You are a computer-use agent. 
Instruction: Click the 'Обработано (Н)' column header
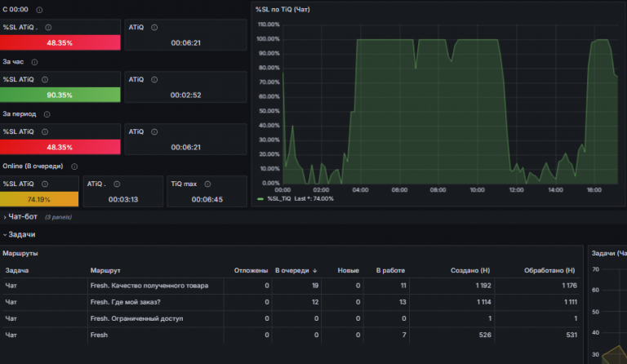(549, 270)
